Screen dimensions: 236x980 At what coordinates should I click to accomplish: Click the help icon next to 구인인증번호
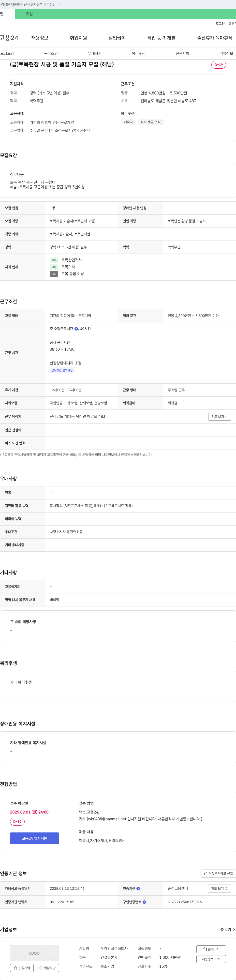point(144,902)
